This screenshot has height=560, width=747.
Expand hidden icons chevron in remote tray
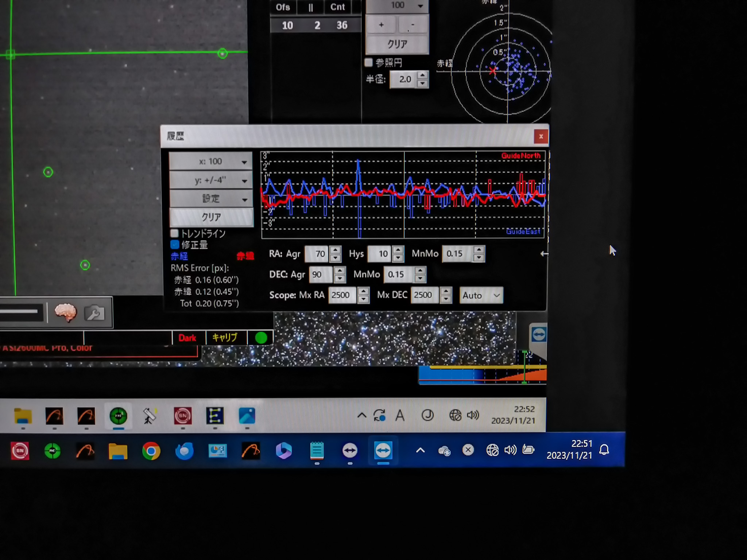(x=361, y=415)
